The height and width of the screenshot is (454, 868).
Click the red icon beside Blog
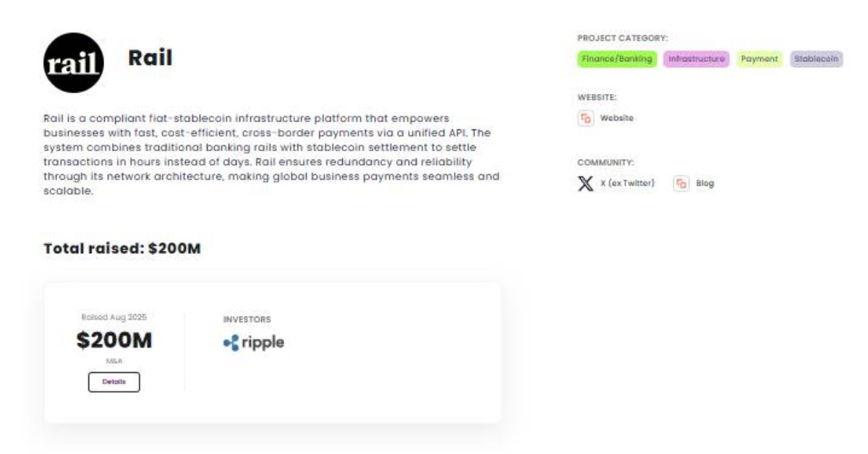[681, 184]
